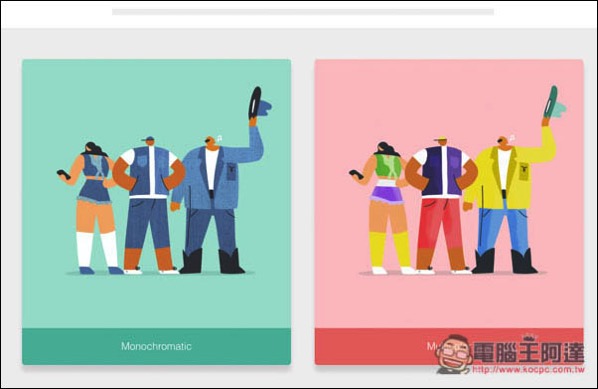Screen dimensions: 598x389
Task: Click the Monochromatic label on green card
Action: coord(156,346)
